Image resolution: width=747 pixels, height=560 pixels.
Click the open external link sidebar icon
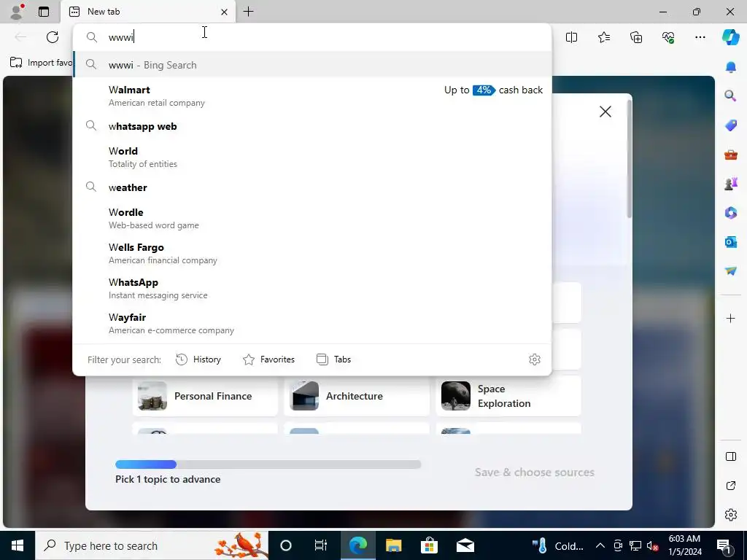coord(730,486)
